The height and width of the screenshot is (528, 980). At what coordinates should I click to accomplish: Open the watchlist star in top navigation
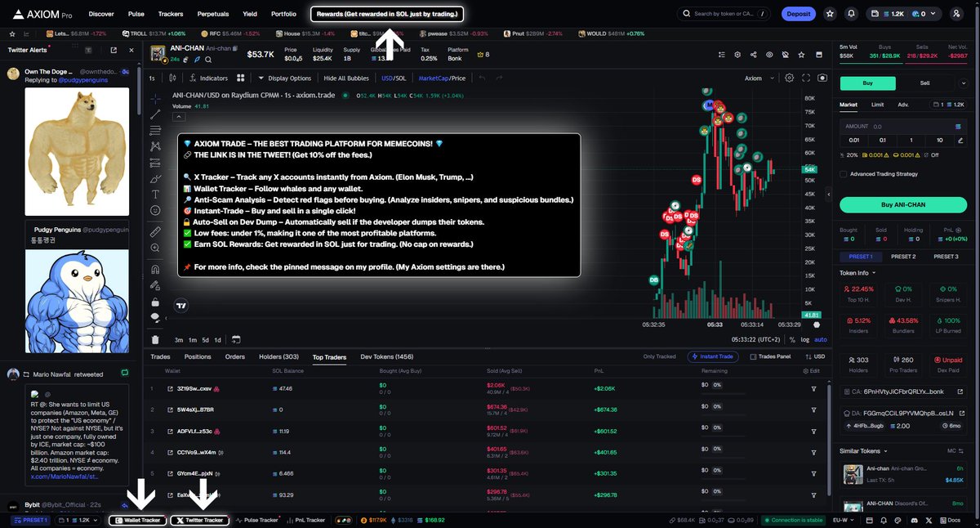tap(830, 14)
